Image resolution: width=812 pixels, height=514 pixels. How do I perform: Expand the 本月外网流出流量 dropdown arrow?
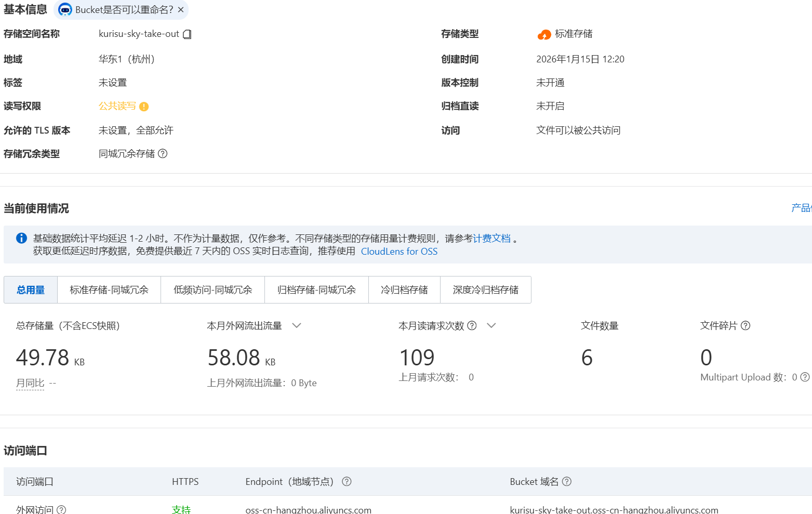(297, 326)
